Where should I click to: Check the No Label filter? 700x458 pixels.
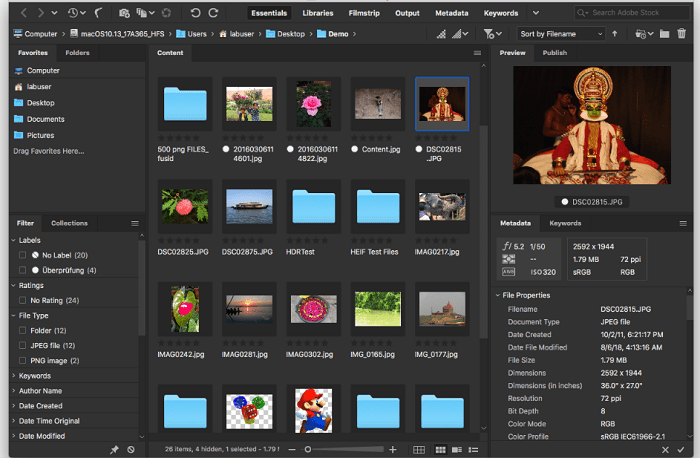click(22, 255)
